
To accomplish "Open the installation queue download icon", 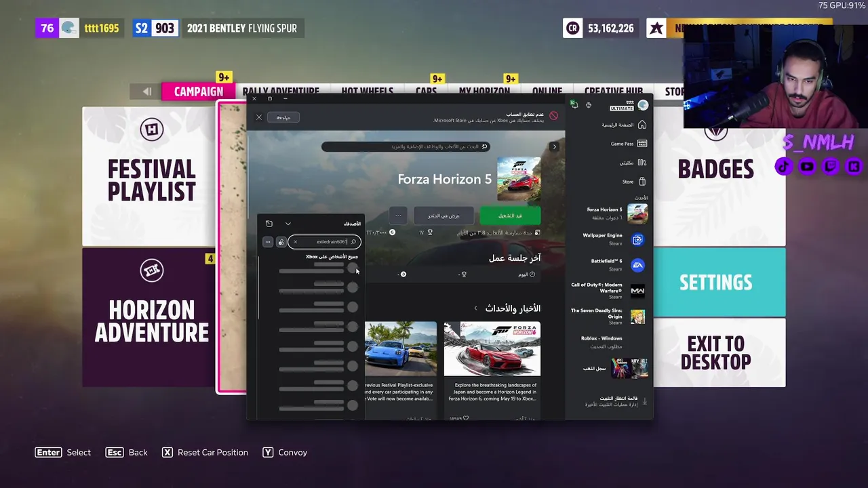I will point(644,401).
